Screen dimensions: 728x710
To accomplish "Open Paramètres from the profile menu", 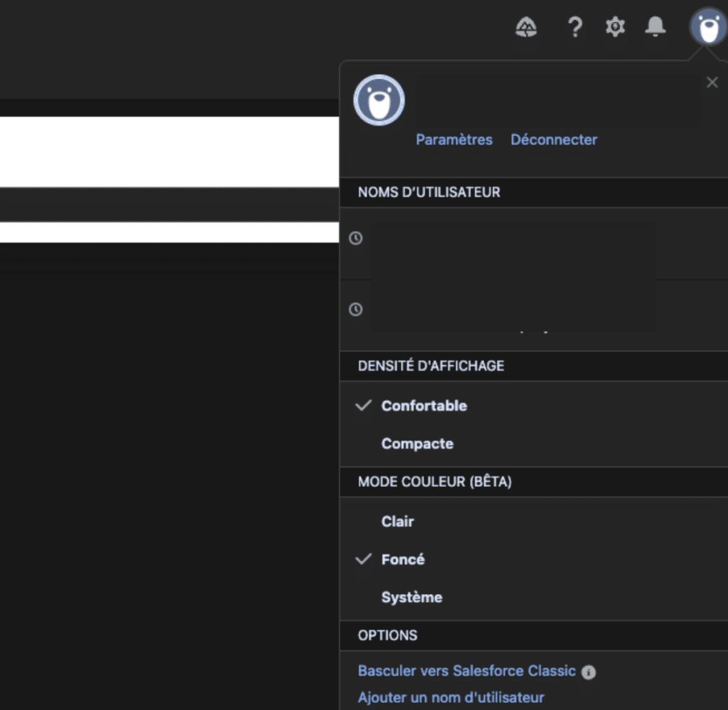I will [x=454, y=139].
